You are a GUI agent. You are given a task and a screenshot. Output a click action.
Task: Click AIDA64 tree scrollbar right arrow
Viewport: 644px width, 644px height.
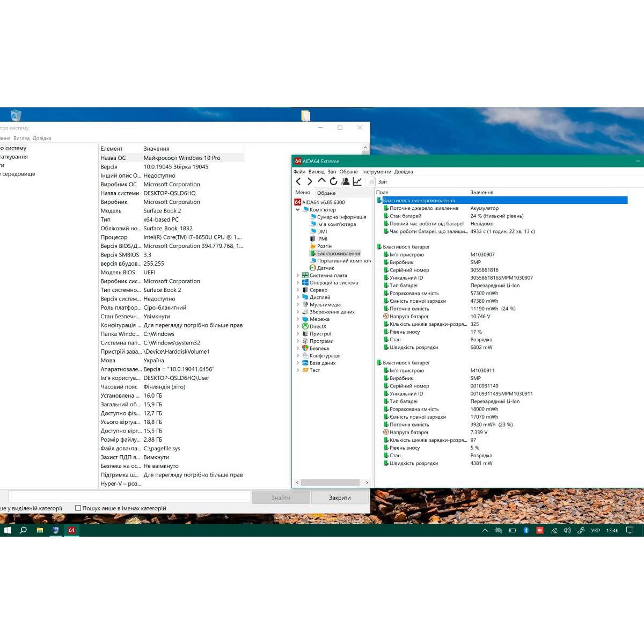(x=367, y=482)
